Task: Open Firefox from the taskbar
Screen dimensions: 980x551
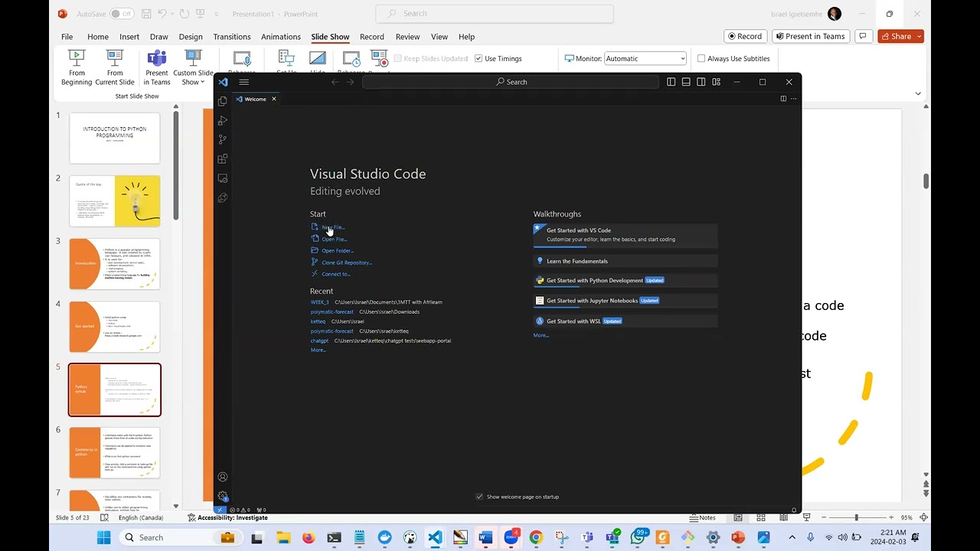Action: pyautogui.click(x=308, y=537)
